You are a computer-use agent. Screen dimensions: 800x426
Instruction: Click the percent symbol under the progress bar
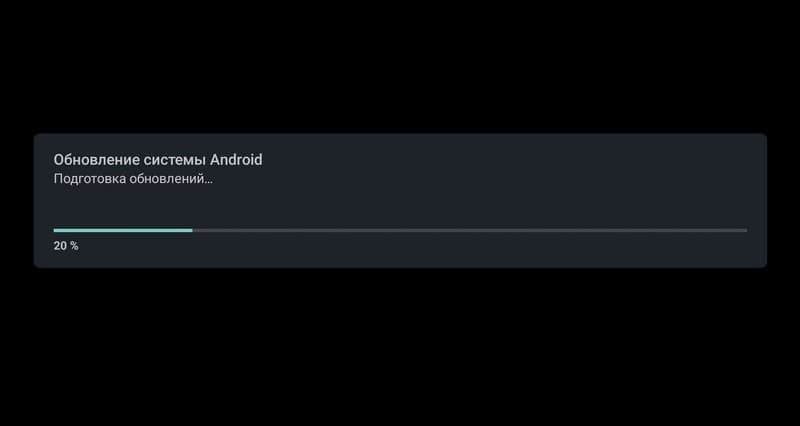[74, 246]
